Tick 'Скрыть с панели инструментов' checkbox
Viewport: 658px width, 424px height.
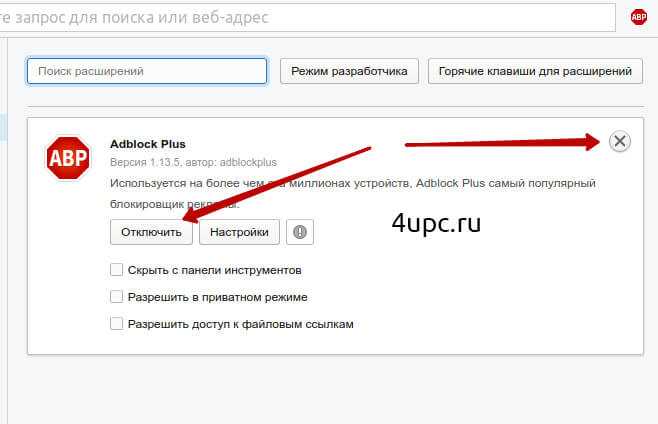click(116, 270)
